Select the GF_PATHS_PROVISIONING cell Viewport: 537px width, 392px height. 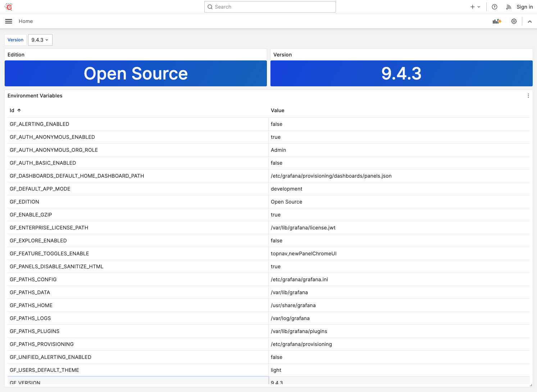pyautogui.click(x=138, y=344)
